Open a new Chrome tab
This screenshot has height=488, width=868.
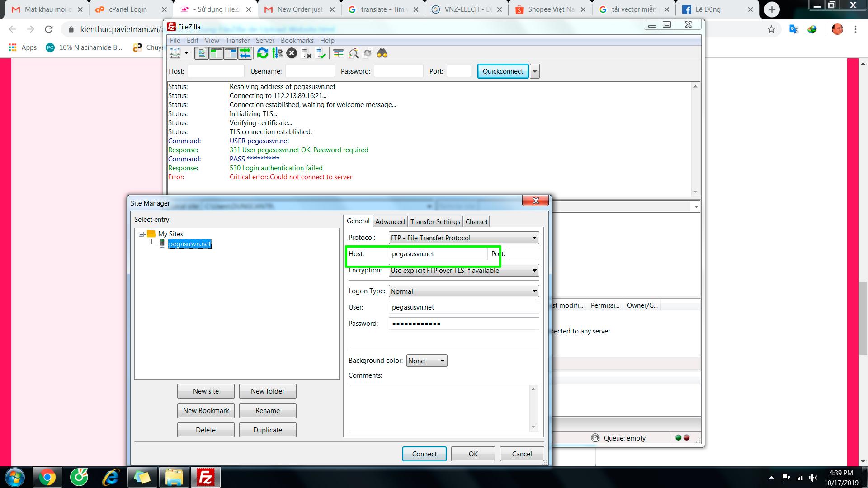(x=772, y=9)
